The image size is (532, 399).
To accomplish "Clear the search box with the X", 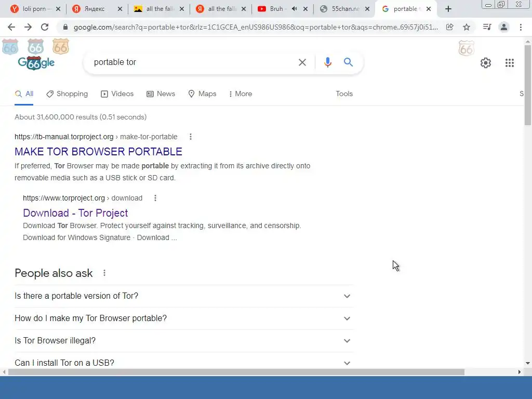I will (302, 62).
